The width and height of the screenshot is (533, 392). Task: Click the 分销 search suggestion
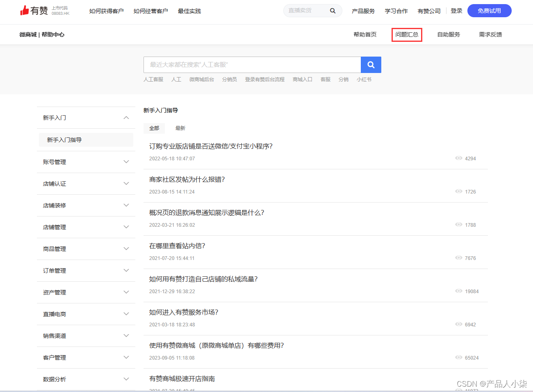[344, 80]
